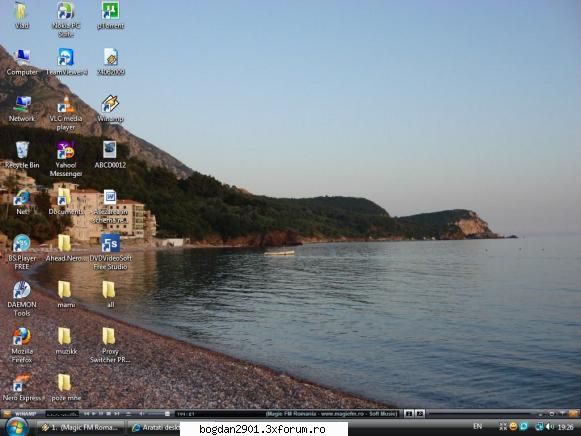Open the poze mne folder
This screenshot has height=436, width=581.
point(66,387)
